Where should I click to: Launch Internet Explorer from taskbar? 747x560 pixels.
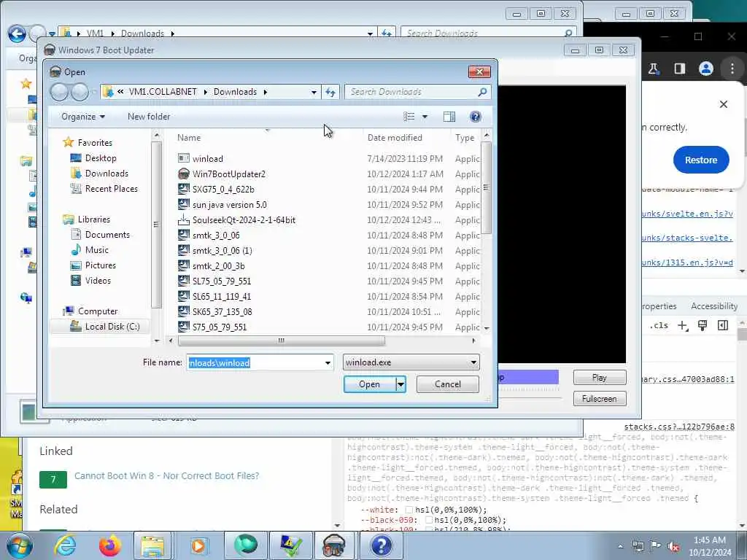click(x=65, y=545)
